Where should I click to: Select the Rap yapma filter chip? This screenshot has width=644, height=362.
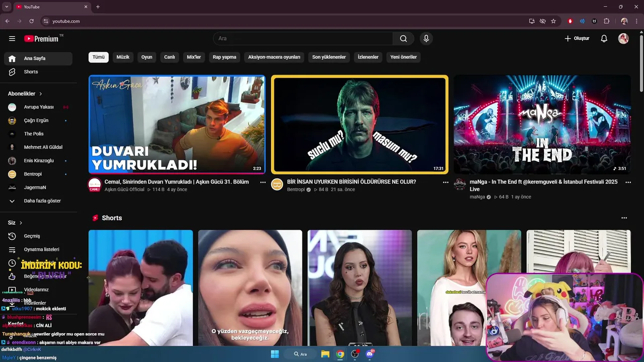click(224, 57)
